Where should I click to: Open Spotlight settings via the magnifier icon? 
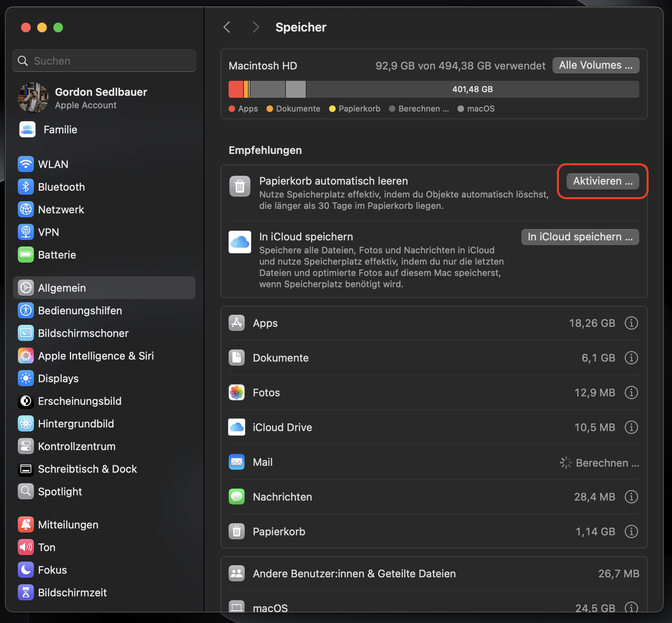coord(26,491)
